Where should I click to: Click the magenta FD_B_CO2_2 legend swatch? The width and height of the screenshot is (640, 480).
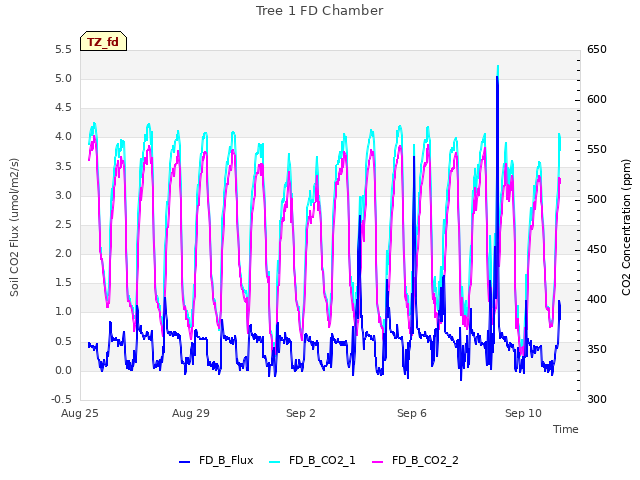click(378, 462)
